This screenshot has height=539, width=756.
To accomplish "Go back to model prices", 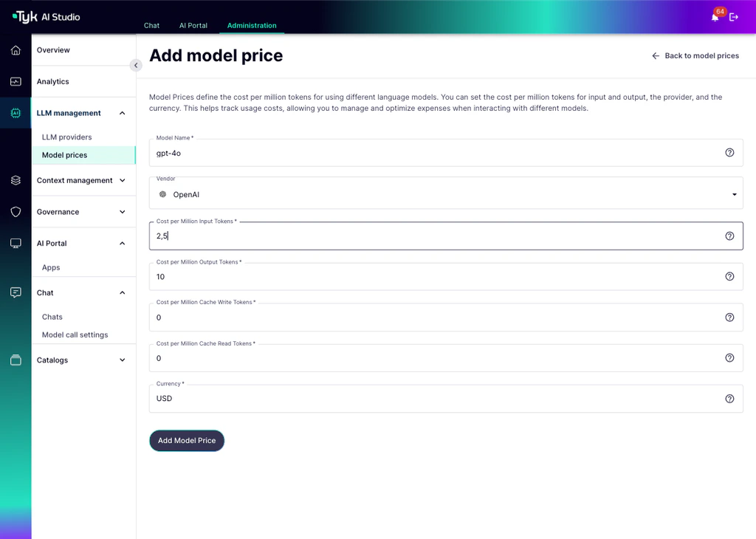I will (695, 55).
